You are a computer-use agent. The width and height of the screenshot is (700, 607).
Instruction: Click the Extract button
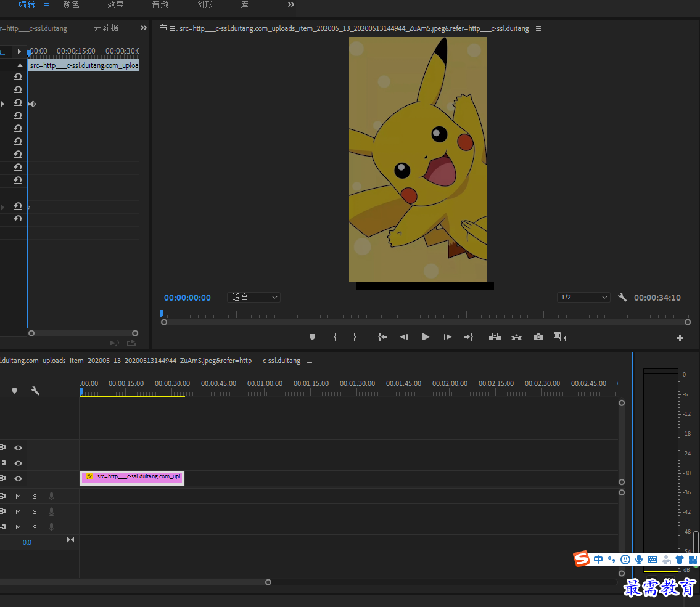point(516,337)
